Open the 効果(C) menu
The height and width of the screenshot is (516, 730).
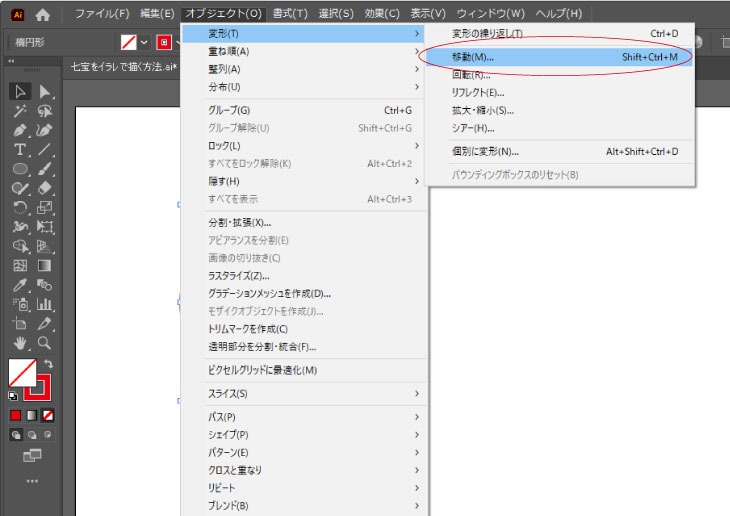point(381,14)
